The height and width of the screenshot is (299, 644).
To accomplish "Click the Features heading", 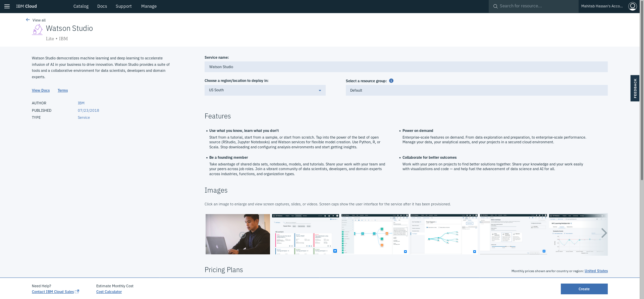I will coord(218,116).
